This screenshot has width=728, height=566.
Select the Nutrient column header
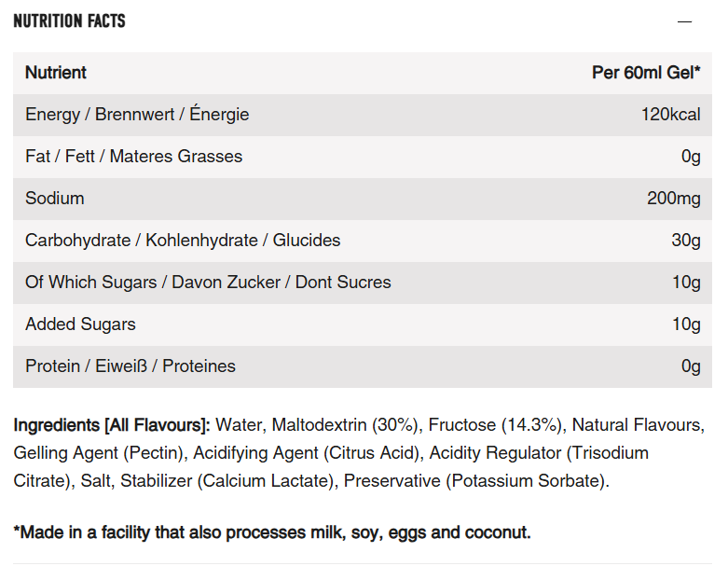[x=56, y=73]
